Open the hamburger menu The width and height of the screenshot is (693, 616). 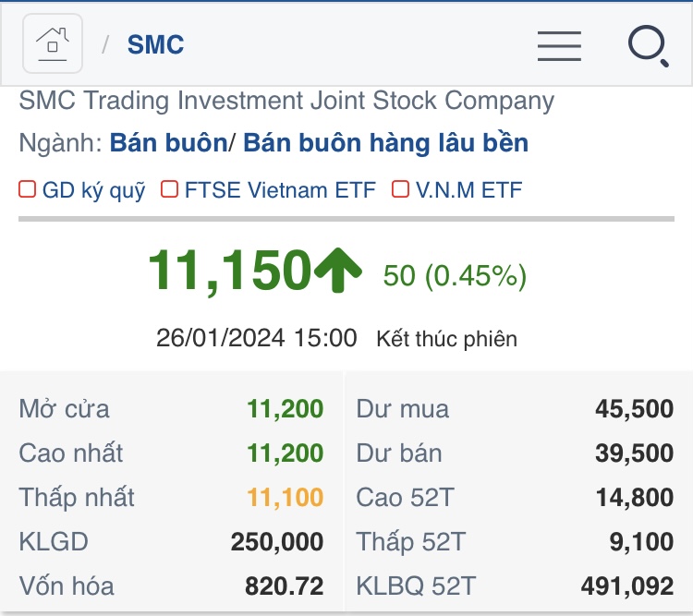coord(559,45)
